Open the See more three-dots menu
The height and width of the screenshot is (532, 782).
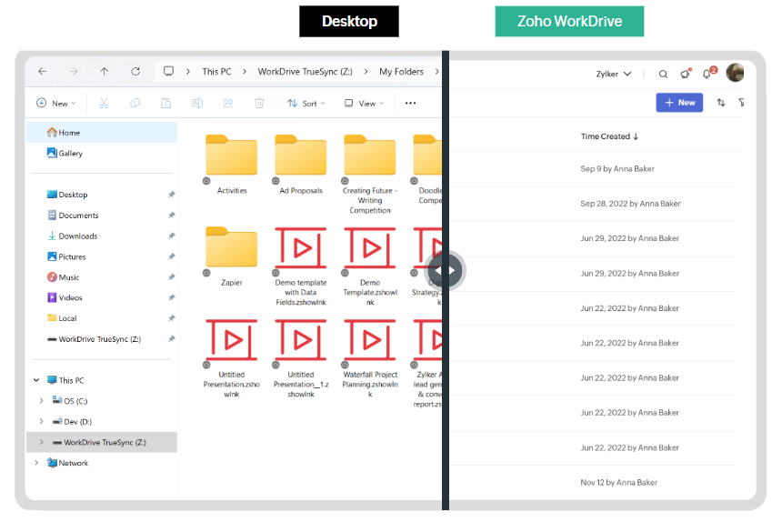410,103
